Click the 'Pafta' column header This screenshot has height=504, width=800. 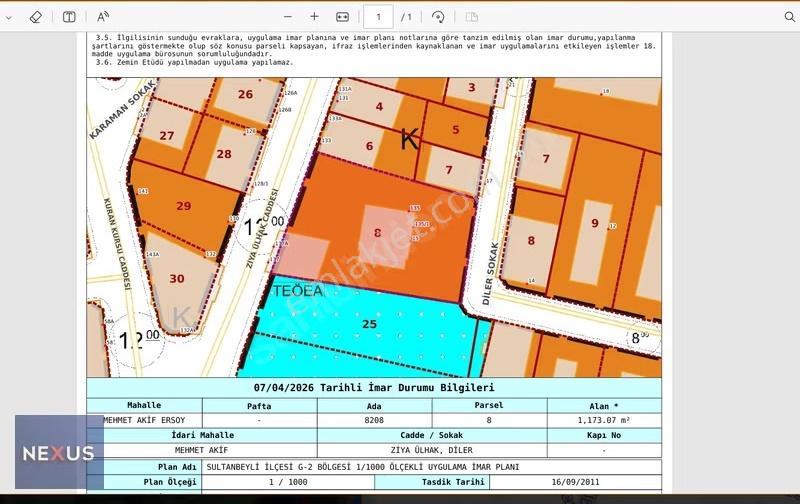(259, 406)
